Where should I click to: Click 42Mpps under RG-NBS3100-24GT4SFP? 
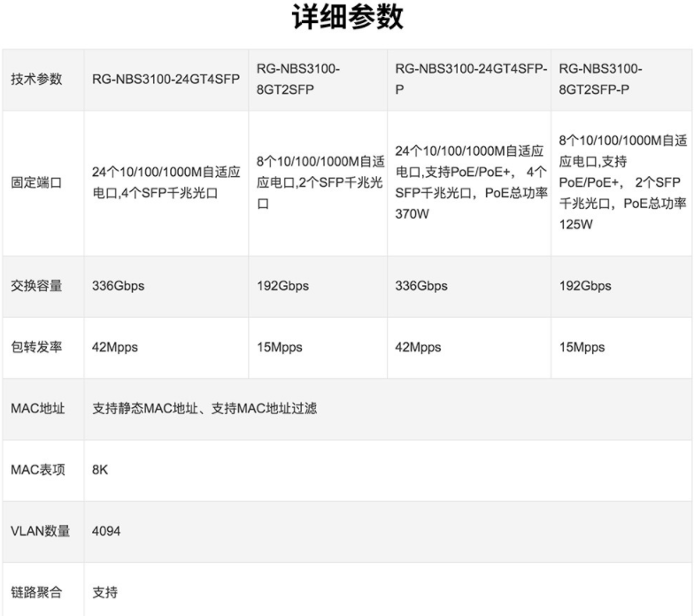pos(115,347)
